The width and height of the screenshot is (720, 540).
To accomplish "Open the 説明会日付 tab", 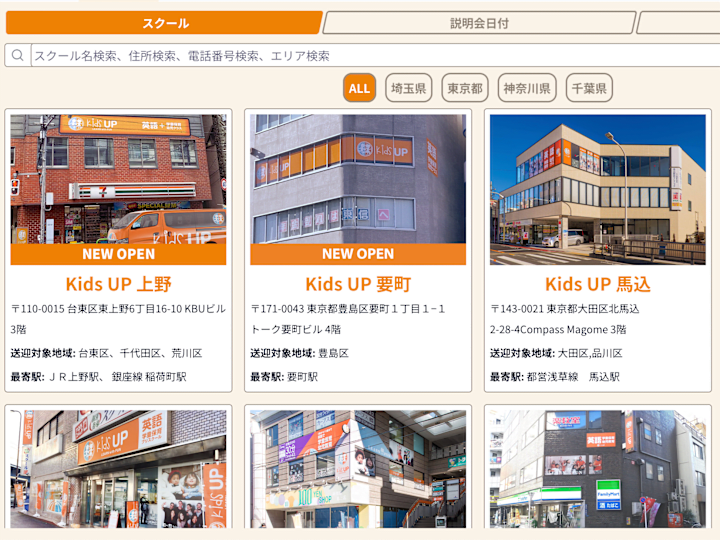I will pos(479,23).
